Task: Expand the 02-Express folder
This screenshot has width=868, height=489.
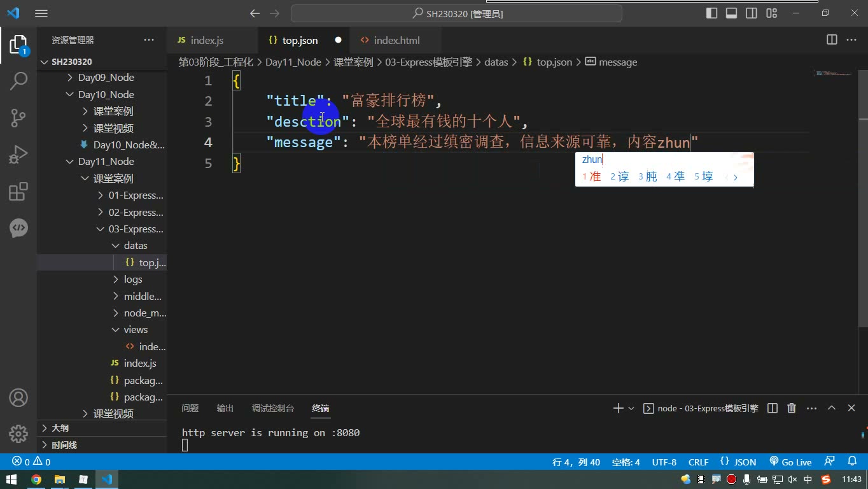Action: point(102,212)
